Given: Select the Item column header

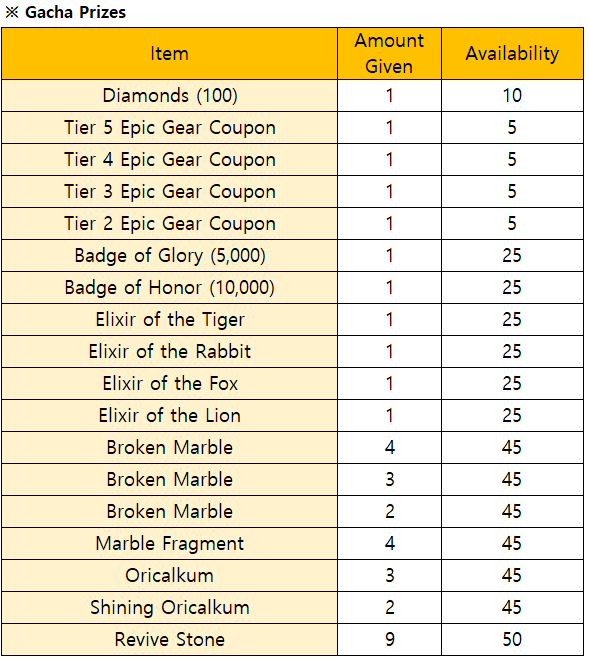Looking at the screenshot, I should 170,54.
